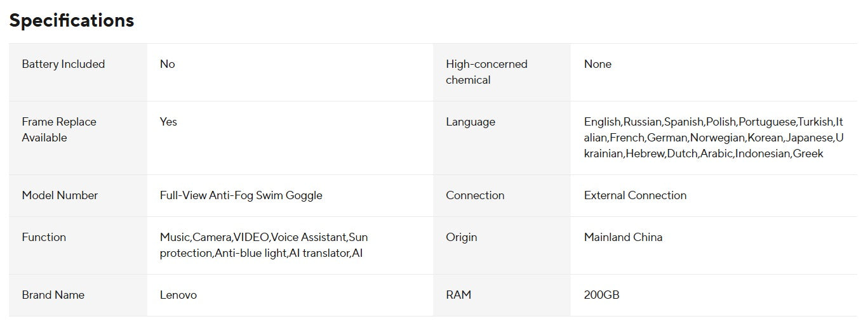868x326 pixels.
Task: Select the Lenovo brand value
Action: click(178, 295)
